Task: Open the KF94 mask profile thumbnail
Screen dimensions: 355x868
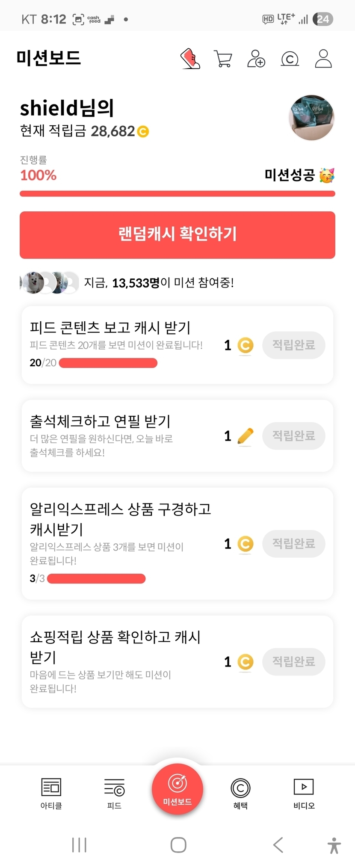Action: click(312, 118)
